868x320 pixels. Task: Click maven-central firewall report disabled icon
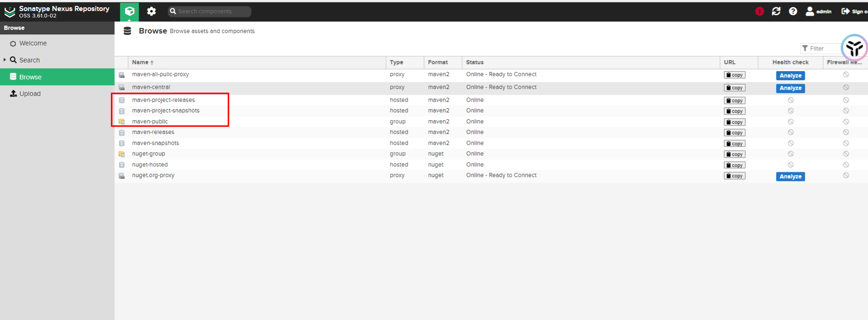(x=846, y=87)
